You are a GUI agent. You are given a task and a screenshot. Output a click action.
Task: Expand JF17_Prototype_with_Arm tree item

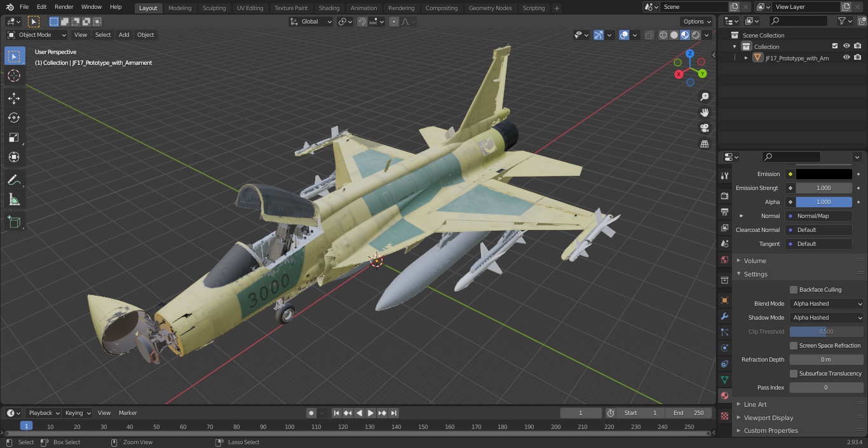[x=746, y=58]
